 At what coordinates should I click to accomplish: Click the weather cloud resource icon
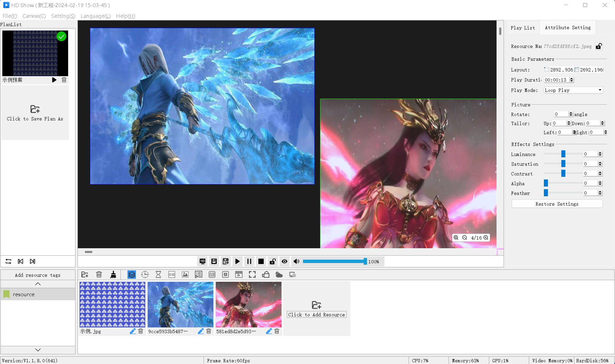click(x=279, y=275)
